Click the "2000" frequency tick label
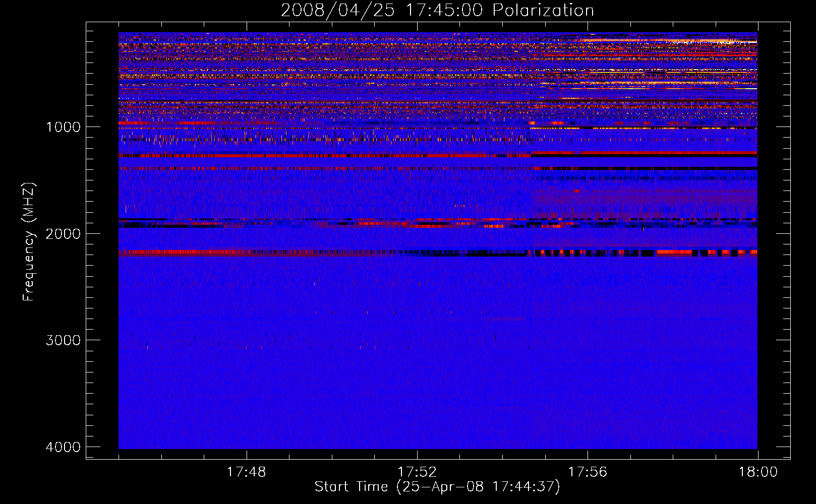 63,233
